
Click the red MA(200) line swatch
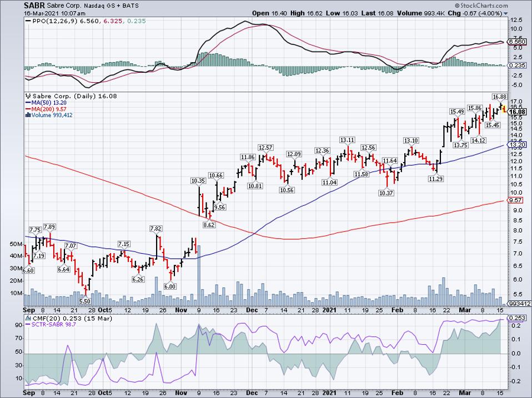click(28, 109)
